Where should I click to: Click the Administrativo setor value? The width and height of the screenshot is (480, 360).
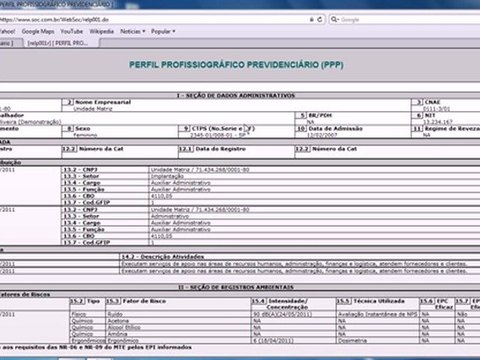pyautogui.click(x=170, y=216)
